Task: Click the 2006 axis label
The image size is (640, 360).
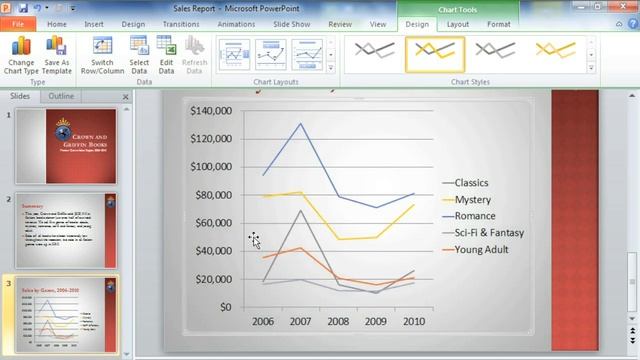Action: click(x=263, y=321)
